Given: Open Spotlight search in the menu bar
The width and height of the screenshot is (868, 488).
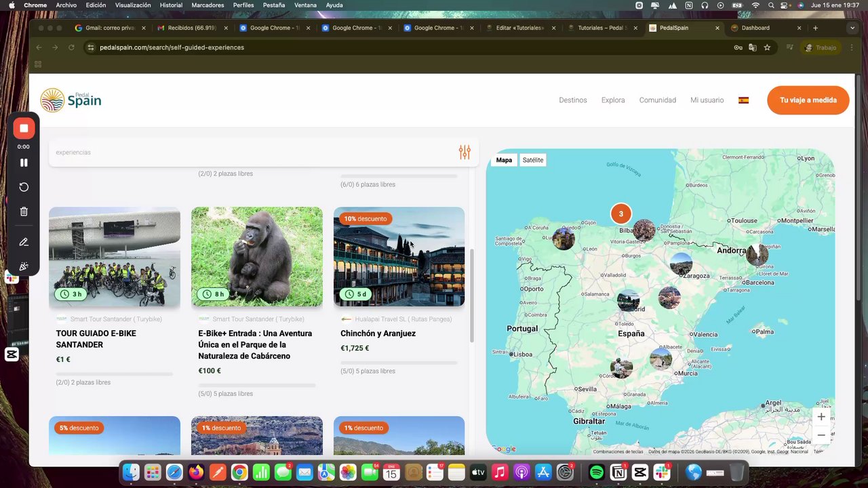Looking at the screenshot, I should pyautogui.click(x=771, y=5).
